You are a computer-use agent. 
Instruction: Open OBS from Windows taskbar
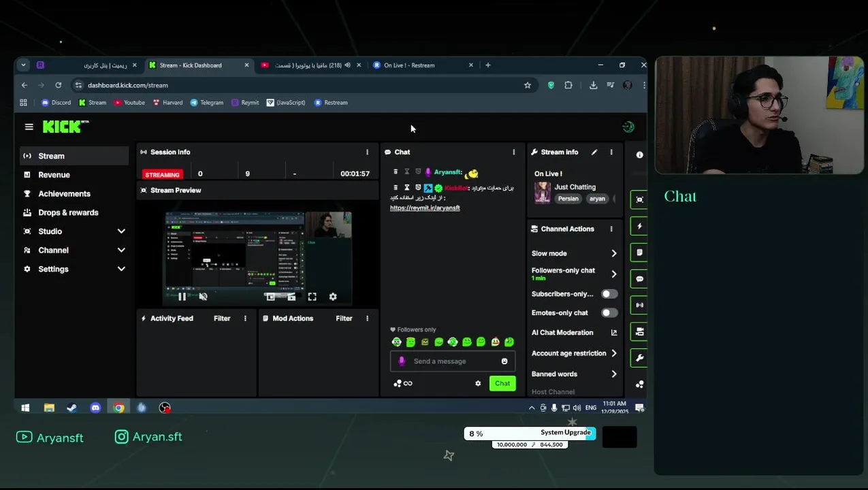(165, 408)
